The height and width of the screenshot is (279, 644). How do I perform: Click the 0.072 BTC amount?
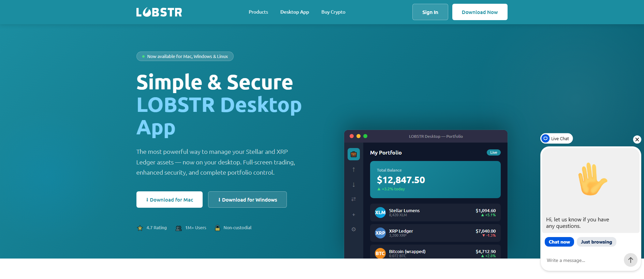click(397, 256)
